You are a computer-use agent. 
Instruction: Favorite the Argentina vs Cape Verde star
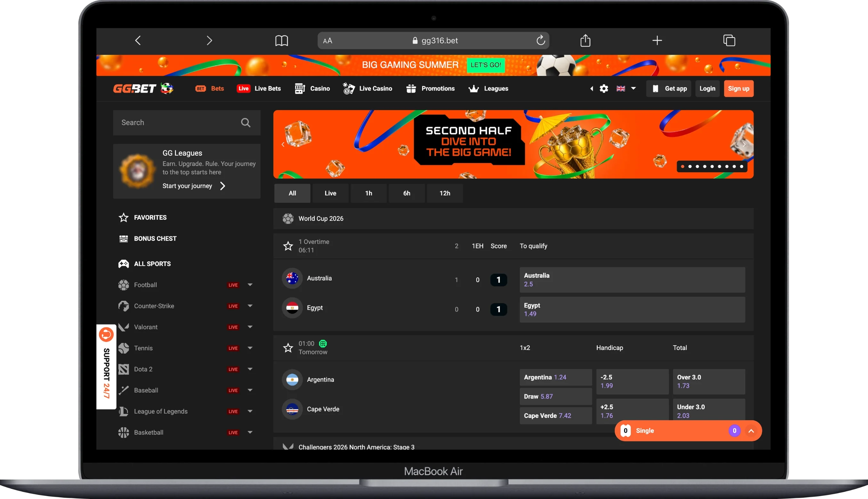[x=288, y=348]
